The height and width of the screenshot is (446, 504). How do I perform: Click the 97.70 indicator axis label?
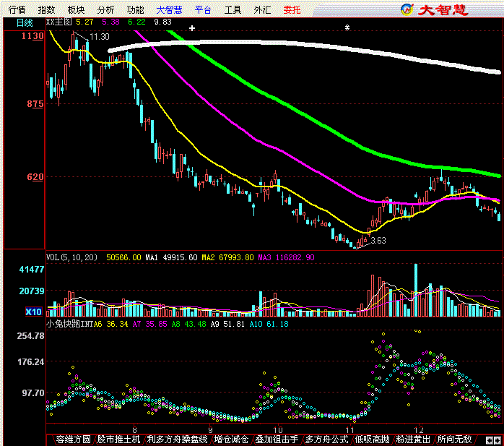tap(32, 393)
